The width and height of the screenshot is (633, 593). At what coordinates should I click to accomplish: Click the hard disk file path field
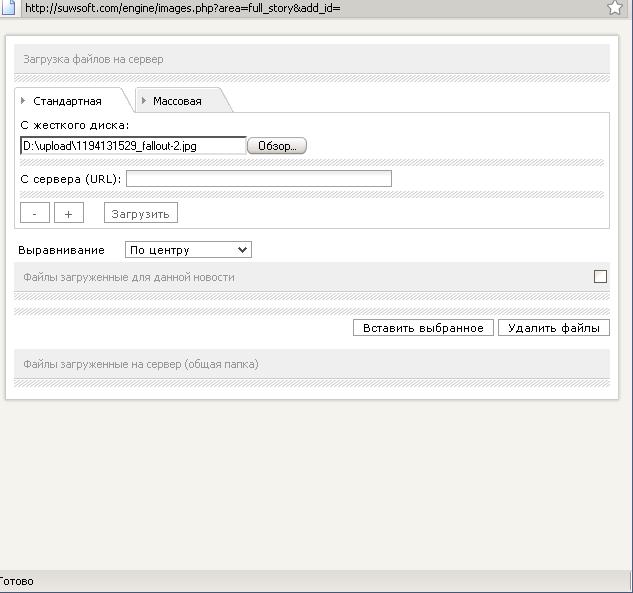coord(133,146)
